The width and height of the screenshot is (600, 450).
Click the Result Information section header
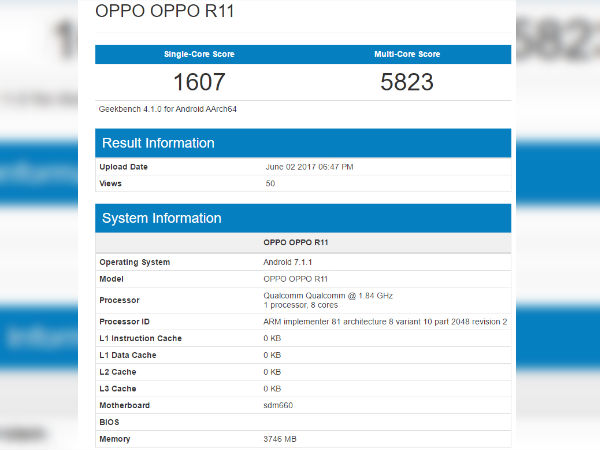point(303,143)
